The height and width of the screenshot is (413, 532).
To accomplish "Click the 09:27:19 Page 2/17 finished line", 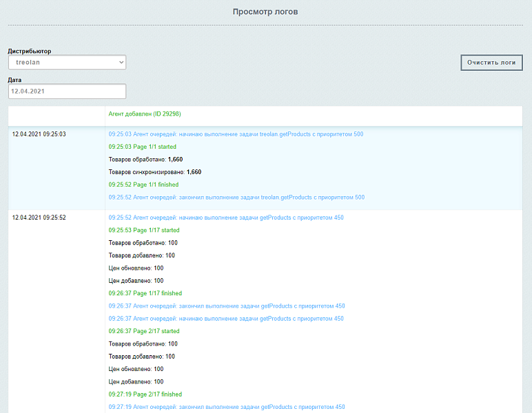I will pyautogui.click(x=145, y=394).
